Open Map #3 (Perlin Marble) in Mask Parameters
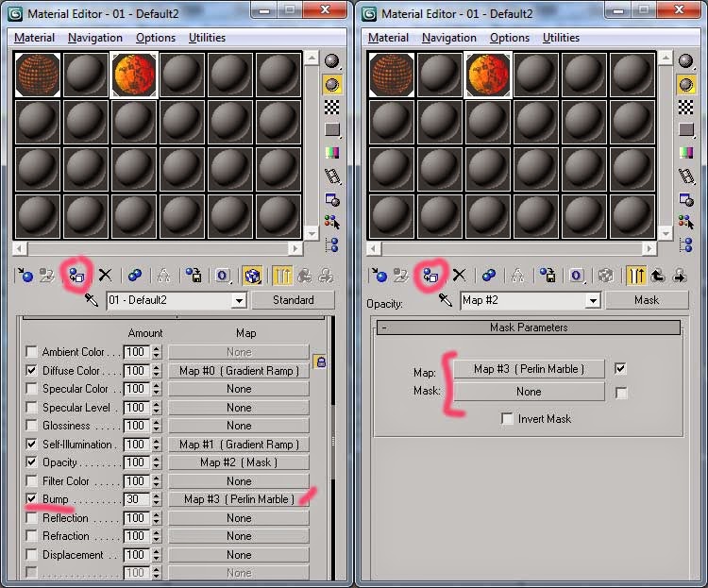Viewport: 708px width, 588px height. click(529, 369)
